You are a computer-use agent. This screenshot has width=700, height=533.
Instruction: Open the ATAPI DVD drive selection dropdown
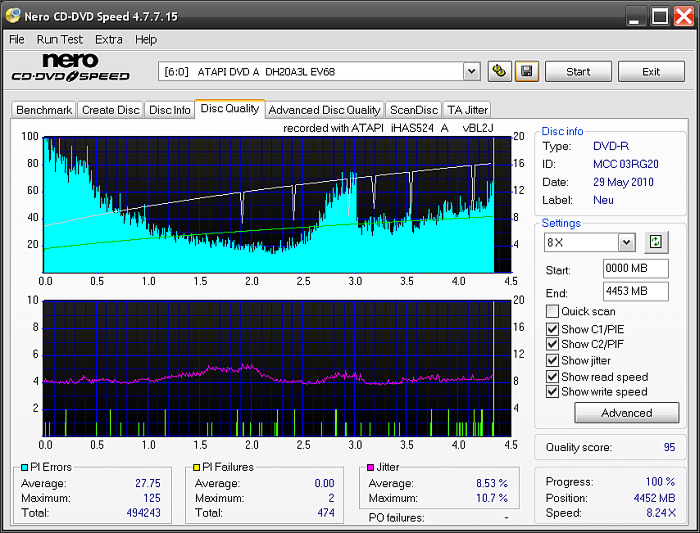[x=471, y=71]
